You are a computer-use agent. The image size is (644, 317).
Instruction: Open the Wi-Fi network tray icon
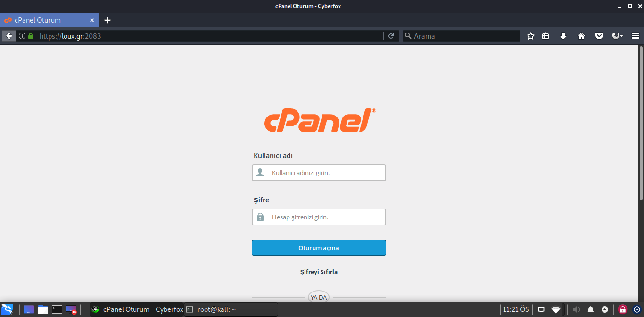pyautogui.click(x=556, y=309)
